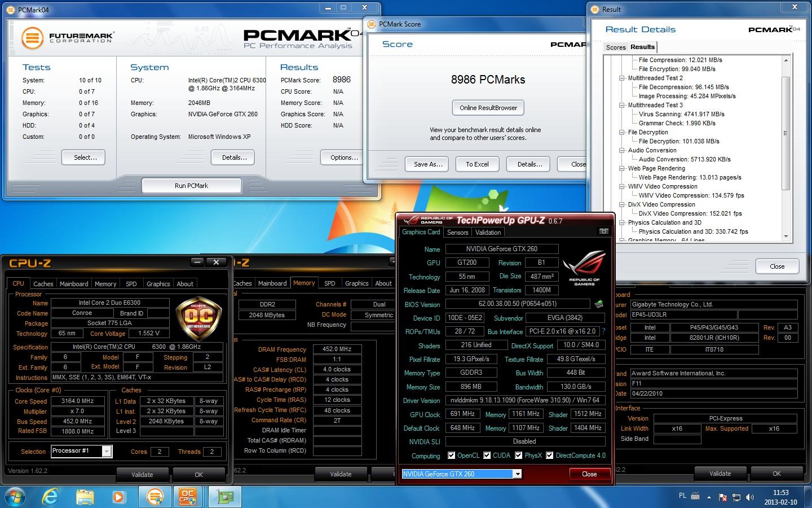812x508 pixels.
Task: Collapse the Multithreaded Test 3 node
Action: tap(621, 105)
